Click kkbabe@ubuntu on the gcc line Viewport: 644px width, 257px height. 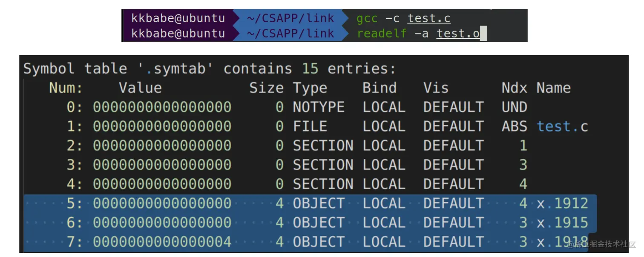tap(178, 19)
